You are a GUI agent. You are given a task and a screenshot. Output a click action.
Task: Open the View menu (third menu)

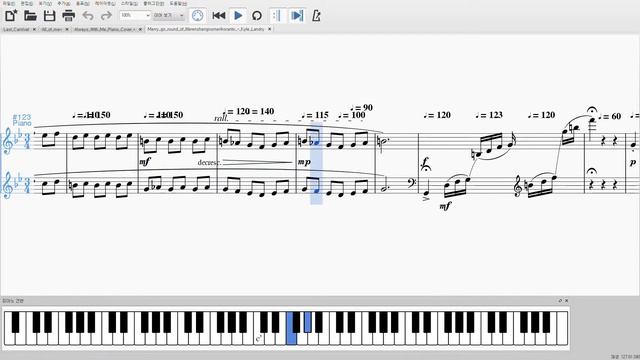(x=45, y=3)
